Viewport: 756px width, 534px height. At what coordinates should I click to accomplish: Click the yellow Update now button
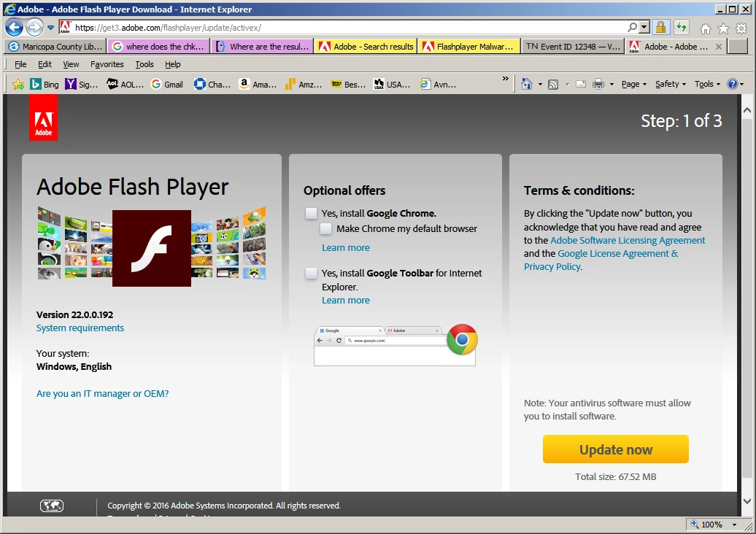(616, 449)
